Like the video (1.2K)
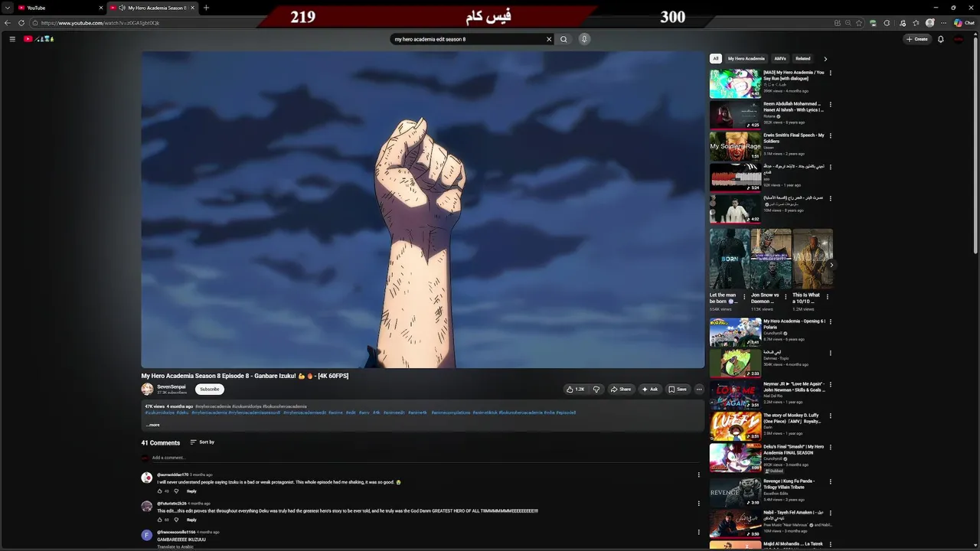The width and height of the screenshot is (980, 551). (575, 389)
